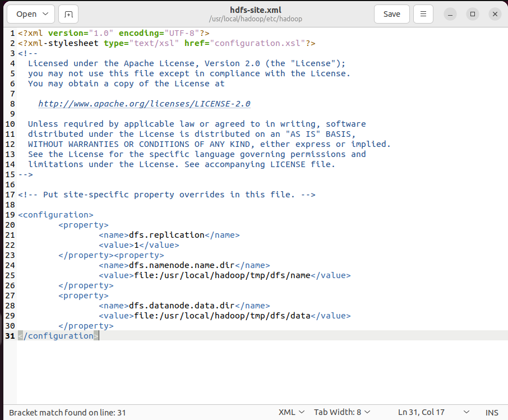Click line number 19 in the gutter
The height and width of the screenshot is (420, 508).
click(x=10, y=215)
